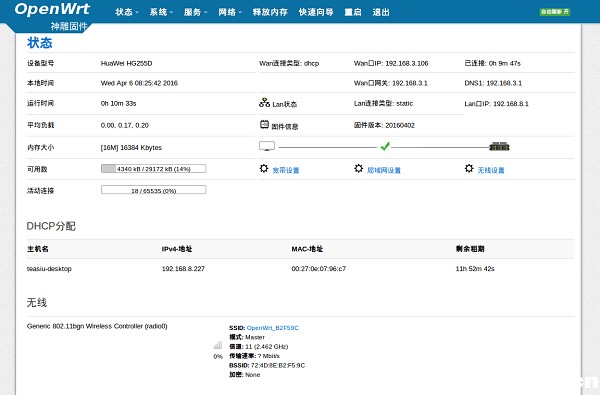This screenshot has width=600, height=395.
Task: Click the 状态 page heading
Action: (x=39, y=43)
